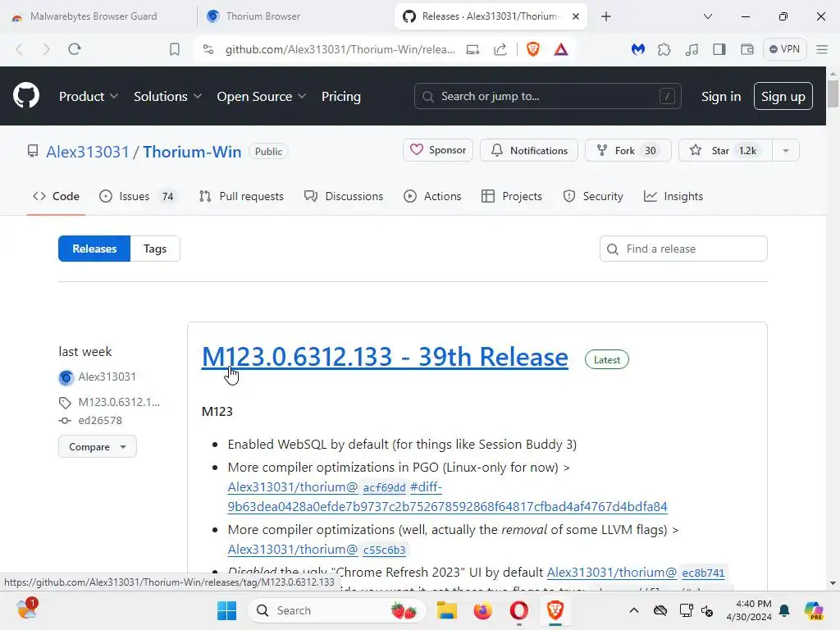Click the Share page icon
840x630 pixels.
point(500,49)
